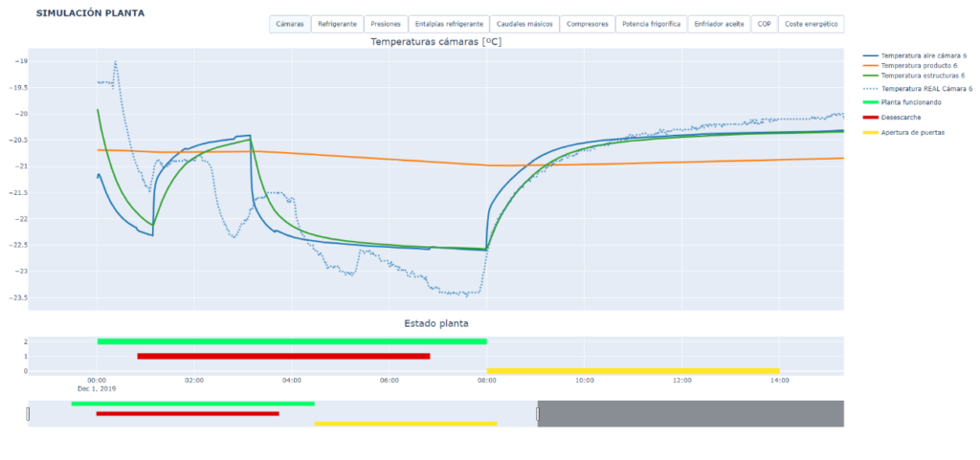Viewport: 980px width, 460px height.
Task: Select the Entalpías refrigerante tab
Action: pos(449,24)
